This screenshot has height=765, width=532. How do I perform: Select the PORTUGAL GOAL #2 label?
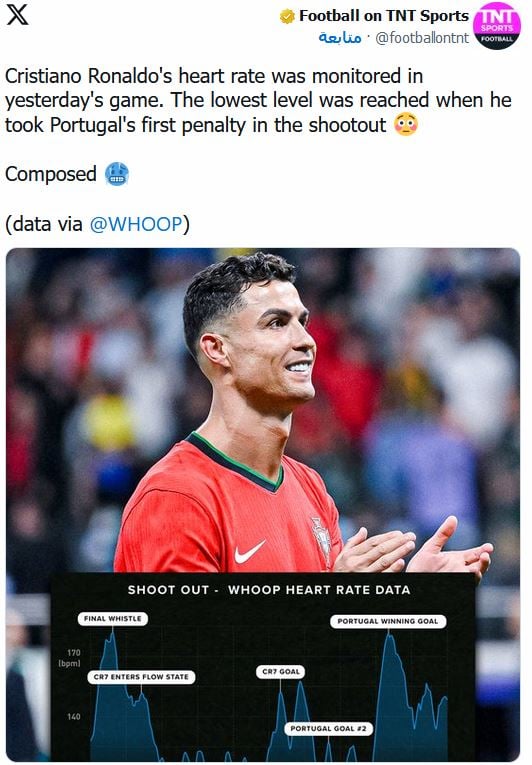click(x=328, y=728)
